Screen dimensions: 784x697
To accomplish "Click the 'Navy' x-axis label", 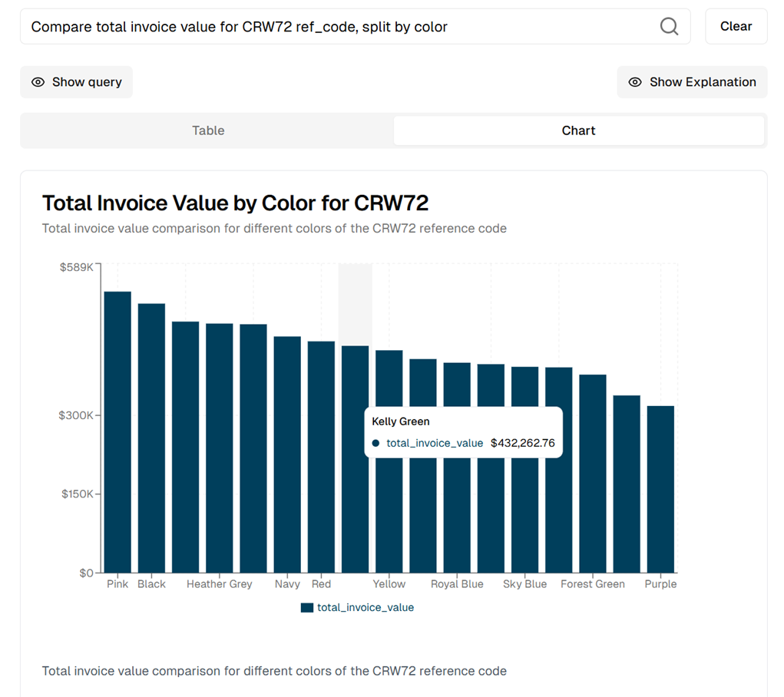I will click(287, 584).
